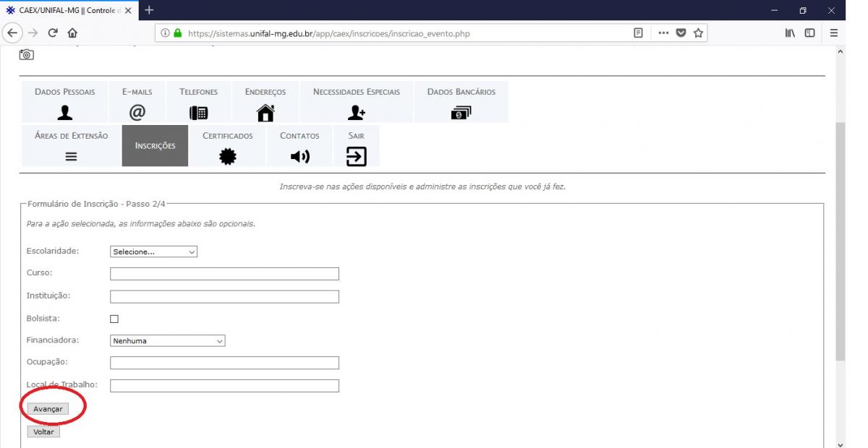868x448 pixels.
Task: Toggle reader view icon in address bar
Action: pos(639,33)
